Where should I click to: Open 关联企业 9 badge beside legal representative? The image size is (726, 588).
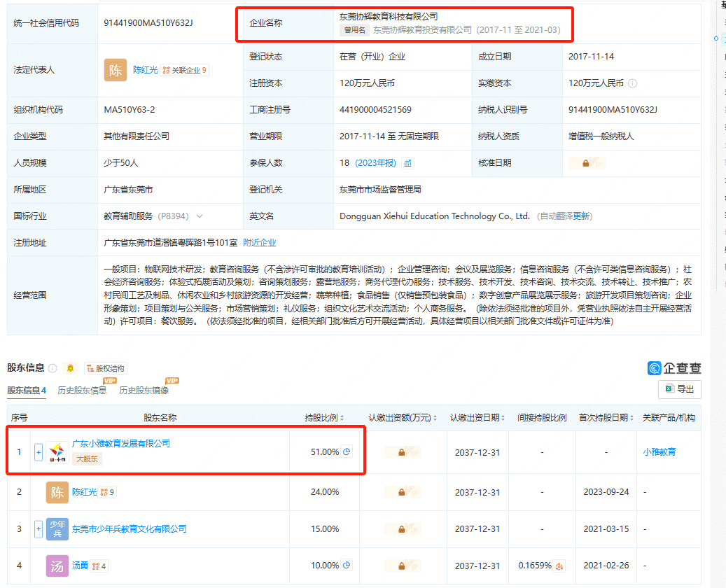[x=185, y=70]
